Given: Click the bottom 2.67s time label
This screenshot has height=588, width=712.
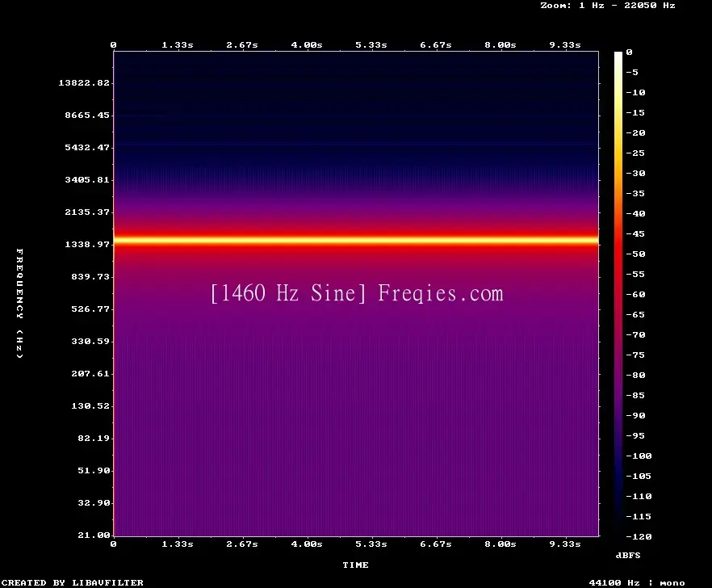Looking at the screenshot, I should (242, 544).
